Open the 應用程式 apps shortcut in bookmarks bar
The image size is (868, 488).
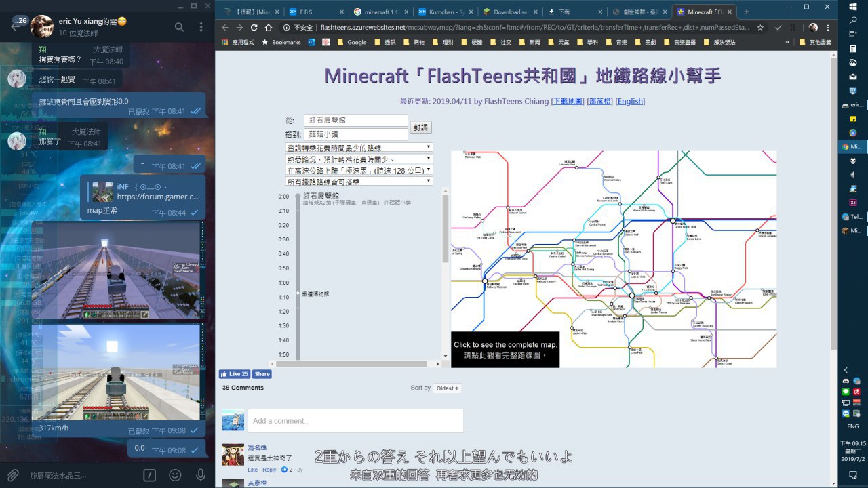pyautogui.click(x=237, y=42)
